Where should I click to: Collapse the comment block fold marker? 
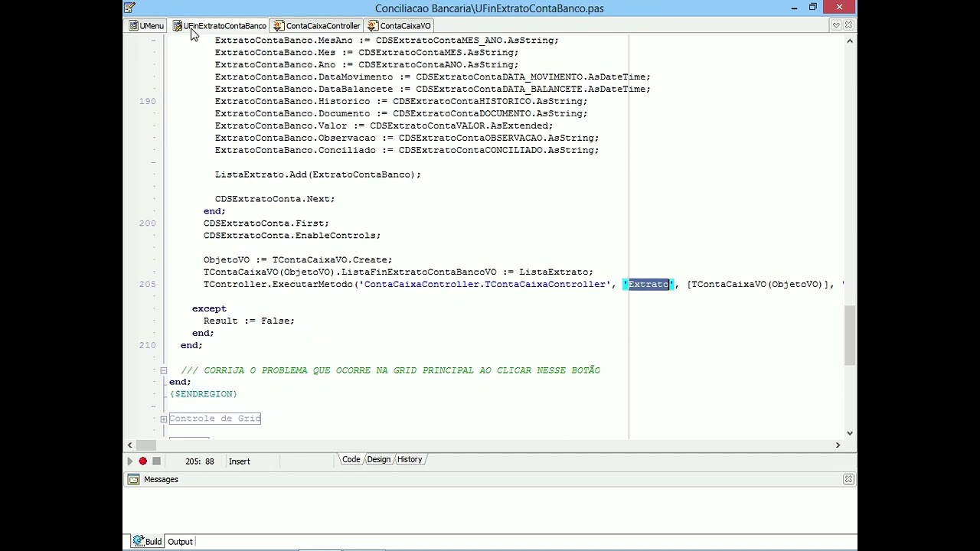coord(163,370)
